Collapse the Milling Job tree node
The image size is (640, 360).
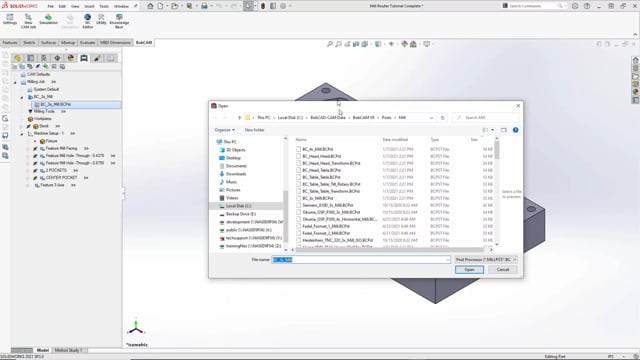click(16, 82)
